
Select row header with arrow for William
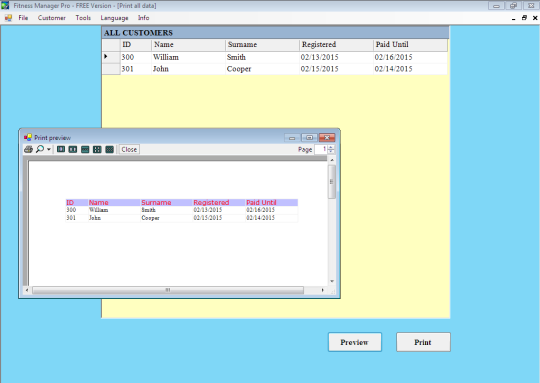pos(111,57)
